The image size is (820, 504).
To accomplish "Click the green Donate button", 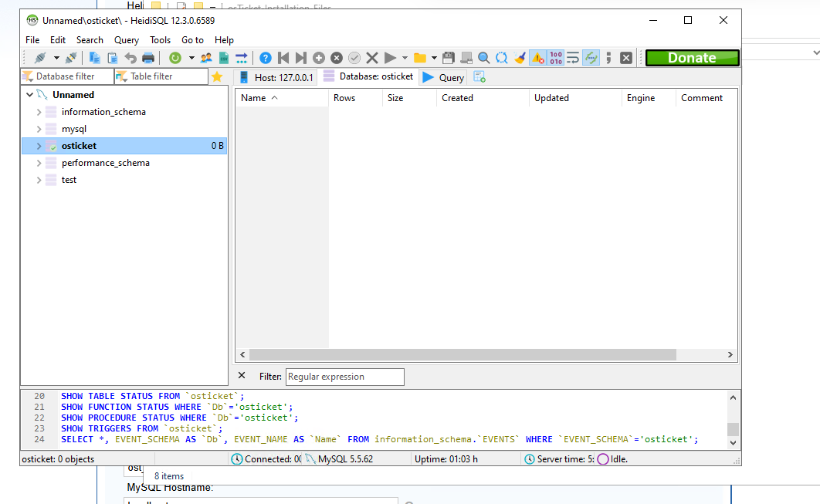I will (x=692, y=58).
